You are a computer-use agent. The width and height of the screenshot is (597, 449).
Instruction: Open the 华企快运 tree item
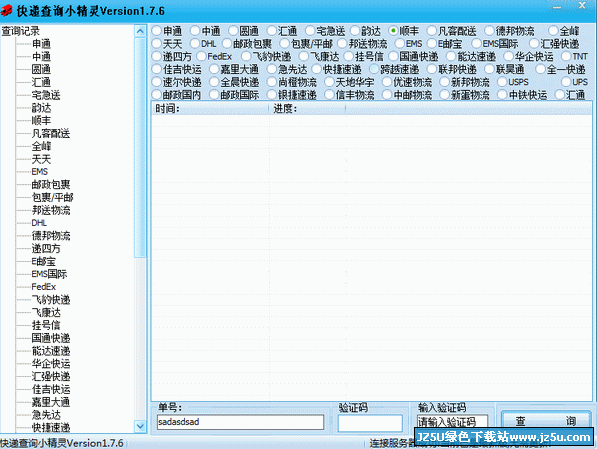click(x=51, y=364)
